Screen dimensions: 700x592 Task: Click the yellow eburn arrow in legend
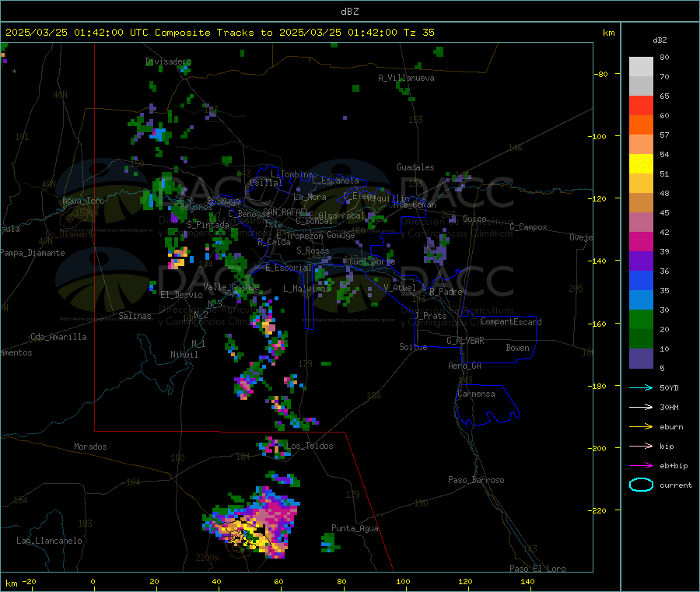coord(641,427)
